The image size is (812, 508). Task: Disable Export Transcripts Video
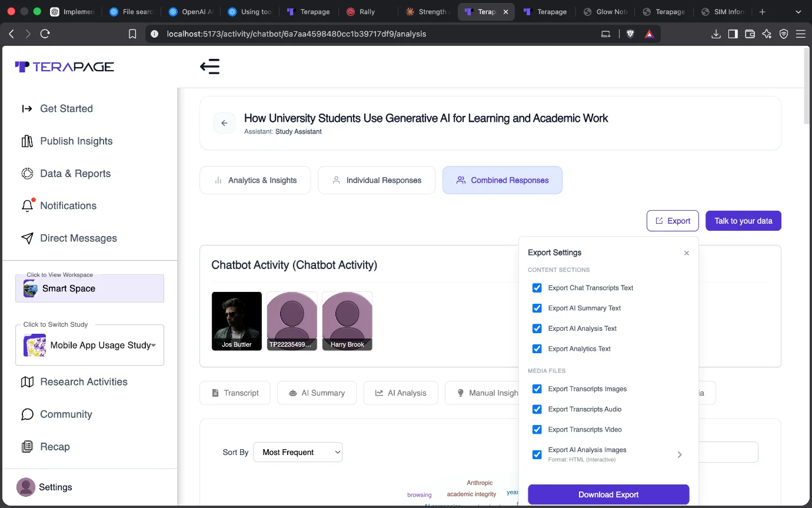[x=537, y=429]
